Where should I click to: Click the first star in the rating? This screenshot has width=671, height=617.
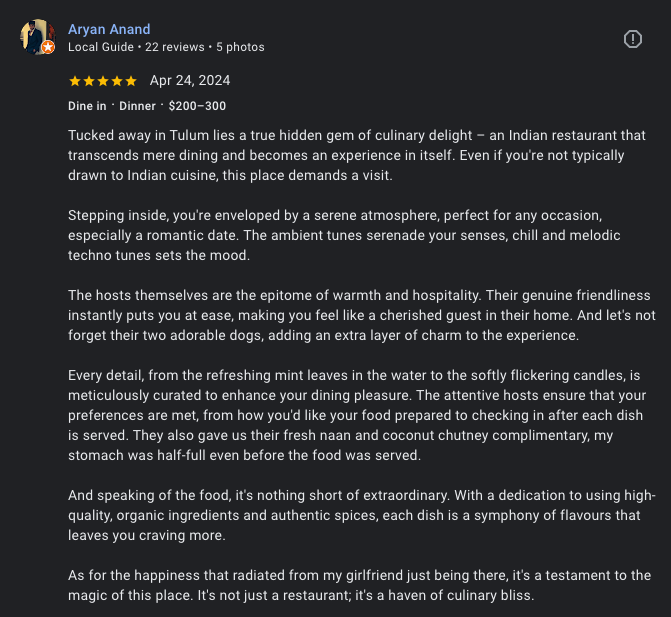click(x=75, y=81)
